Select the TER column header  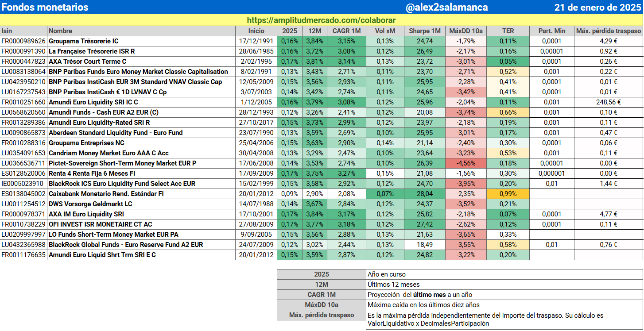tap(508, 31)
